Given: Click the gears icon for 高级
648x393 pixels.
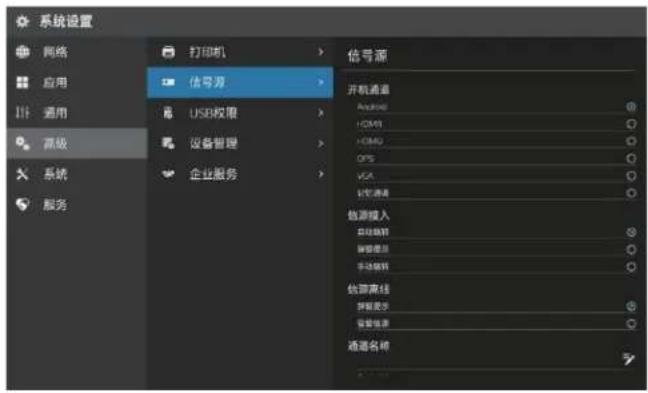Looking at the screenshot, I should click(22, 143).
